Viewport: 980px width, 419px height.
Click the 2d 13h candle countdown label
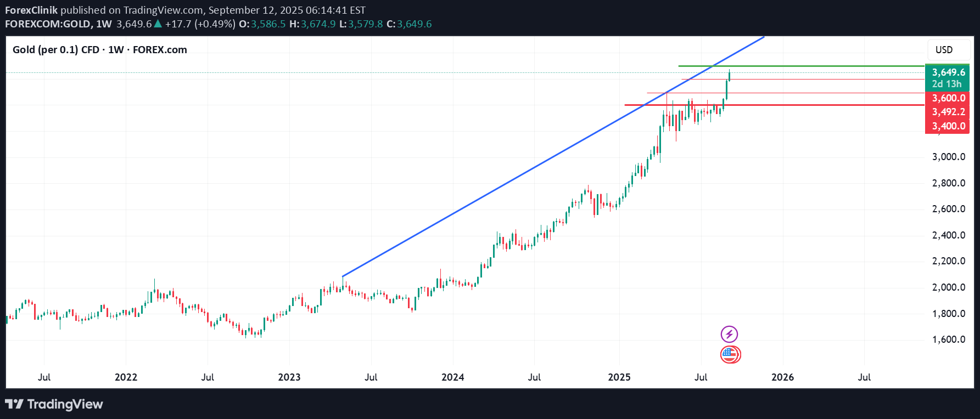[947, 84]
